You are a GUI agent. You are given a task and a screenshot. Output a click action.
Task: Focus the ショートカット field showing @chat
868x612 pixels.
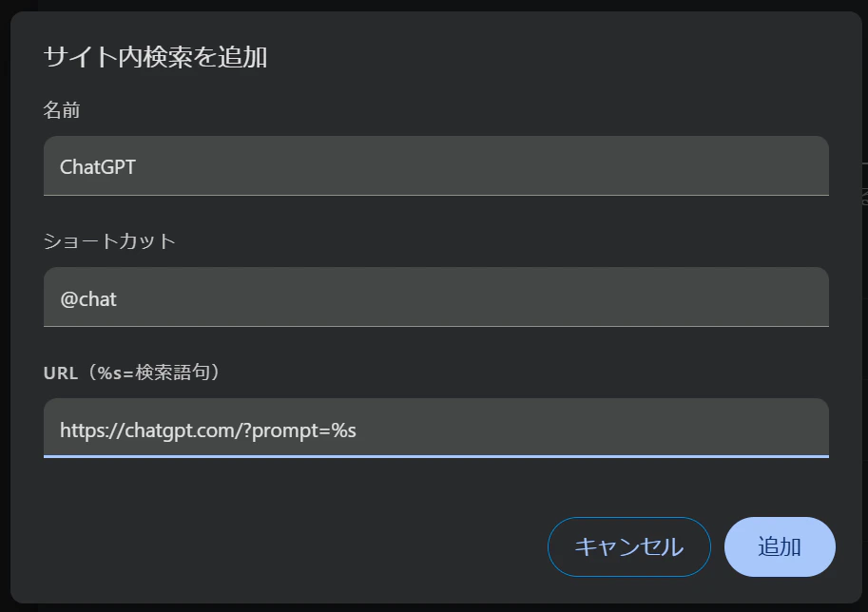pos(435,297)
